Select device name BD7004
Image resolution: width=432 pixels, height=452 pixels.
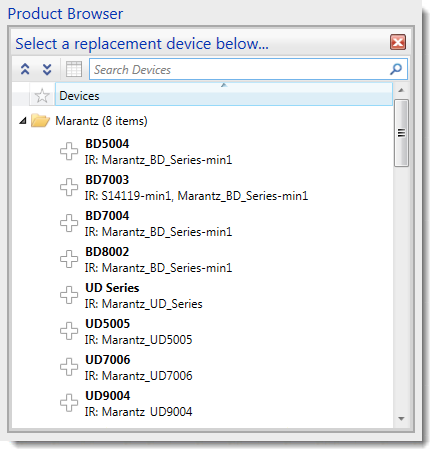click(107, 216)
